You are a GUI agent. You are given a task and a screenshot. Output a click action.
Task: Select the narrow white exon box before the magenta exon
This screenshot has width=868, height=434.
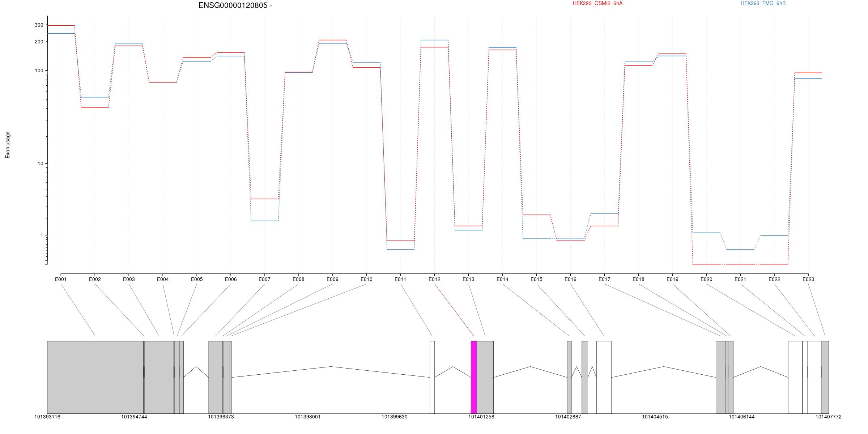point(432,377)
